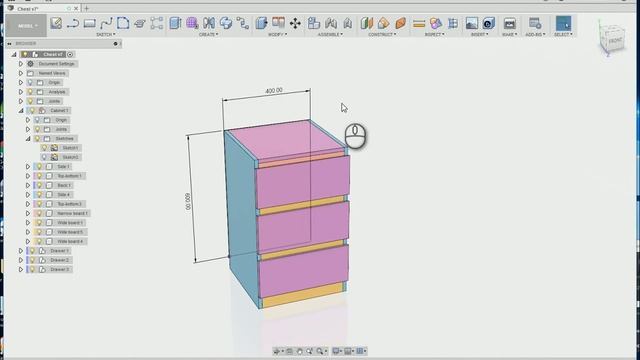Select the Interference icon in Inspect

436,23
